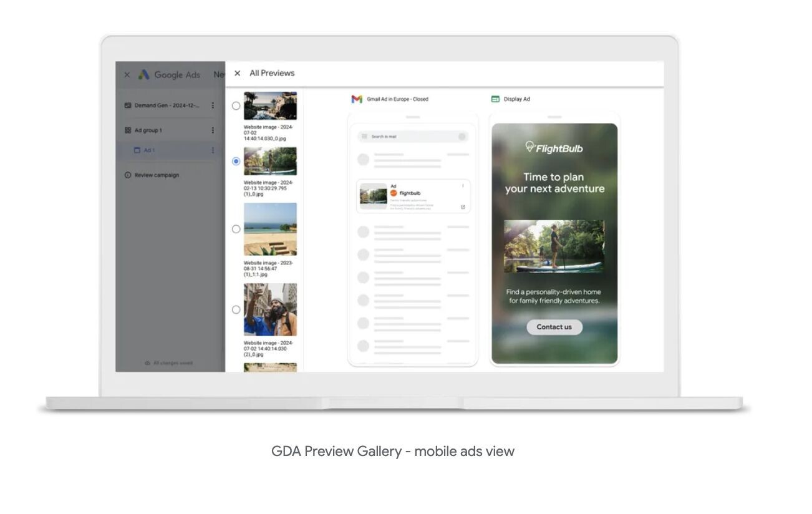Click "GDA Preview Gallery - mobile ads view" caption

point(393,451)
